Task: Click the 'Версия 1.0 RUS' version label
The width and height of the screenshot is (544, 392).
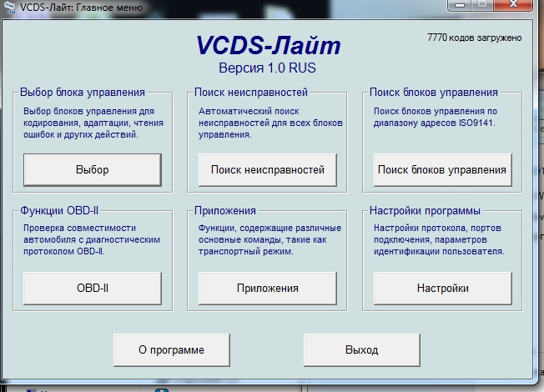Action: 267,68
